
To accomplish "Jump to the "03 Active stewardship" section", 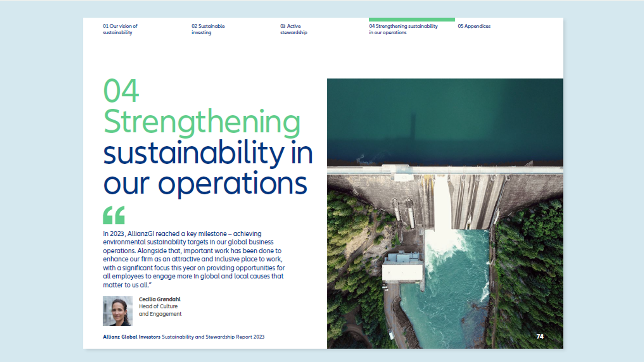I will coord(294,29).
